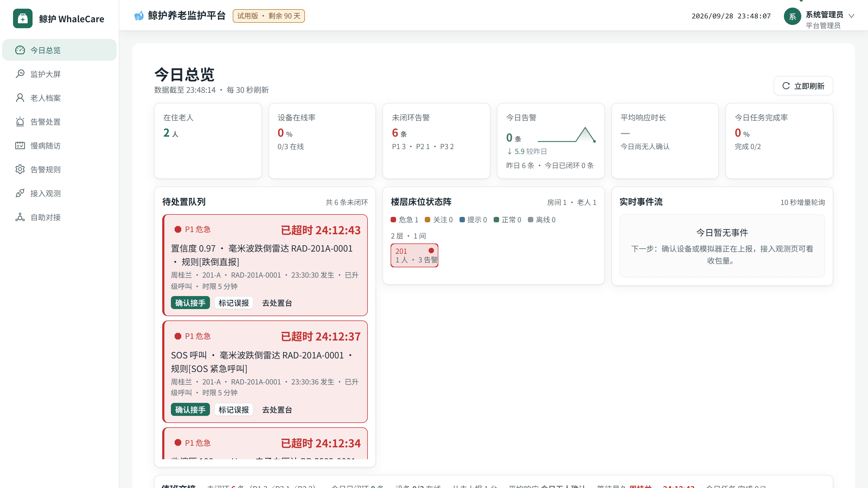868x488 pixels.
Task: Click the 立即刷新 button
Action: (x=803, y=86)
